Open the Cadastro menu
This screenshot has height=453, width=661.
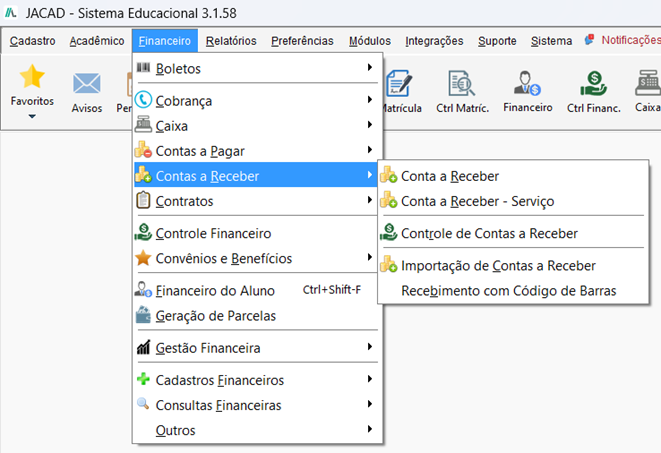tap(33, 41)
